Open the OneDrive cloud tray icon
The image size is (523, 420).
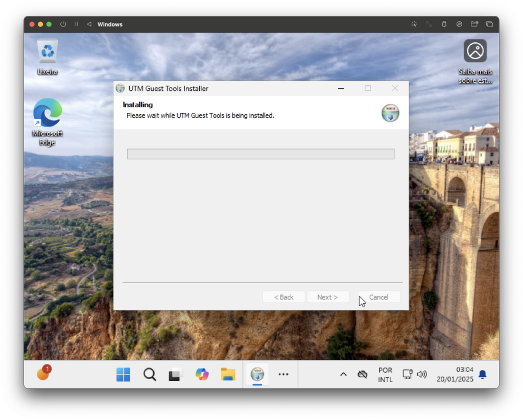[362, 375]
